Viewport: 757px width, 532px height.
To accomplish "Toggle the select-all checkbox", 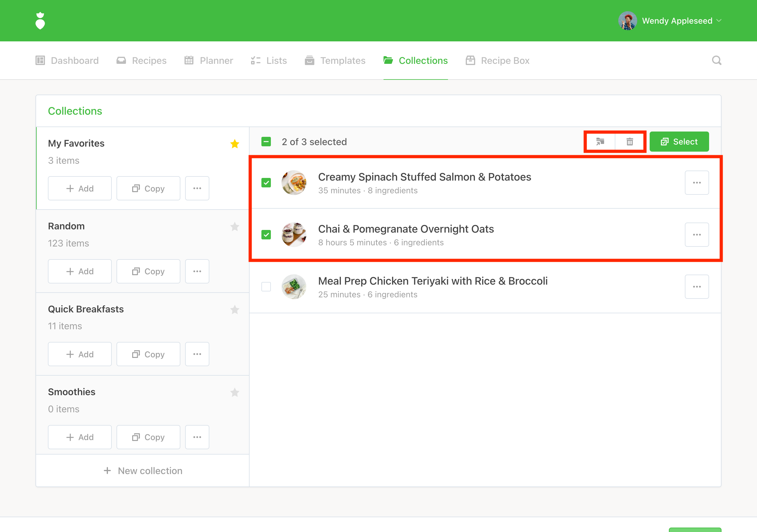I will click(266, 142).
